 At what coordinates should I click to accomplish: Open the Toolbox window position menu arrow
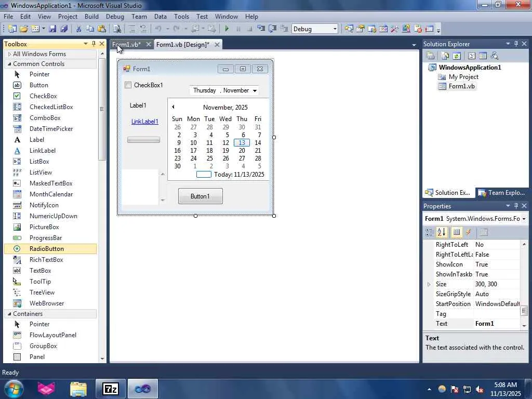(86, 44)
